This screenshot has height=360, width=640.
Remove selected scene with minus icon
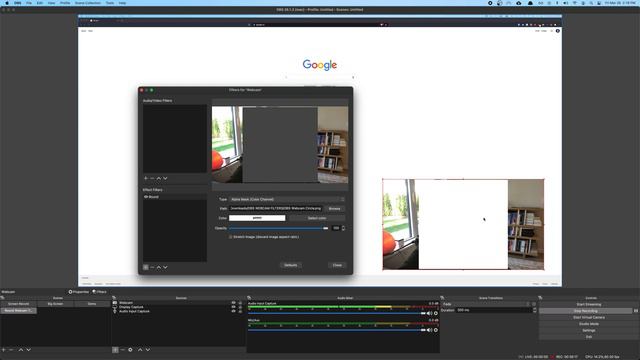coord(11,350)
